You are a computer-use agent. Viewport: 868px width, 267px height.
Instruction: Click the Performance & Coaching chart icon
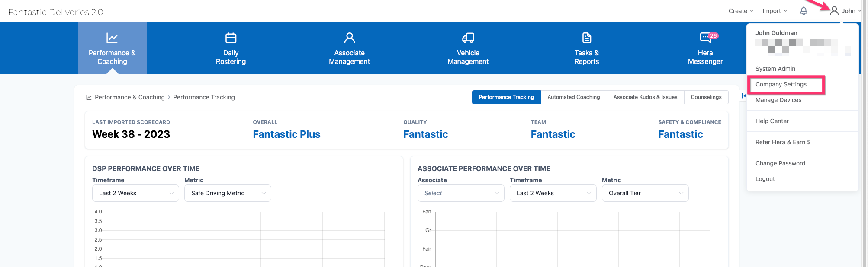[x=112, y=38]
